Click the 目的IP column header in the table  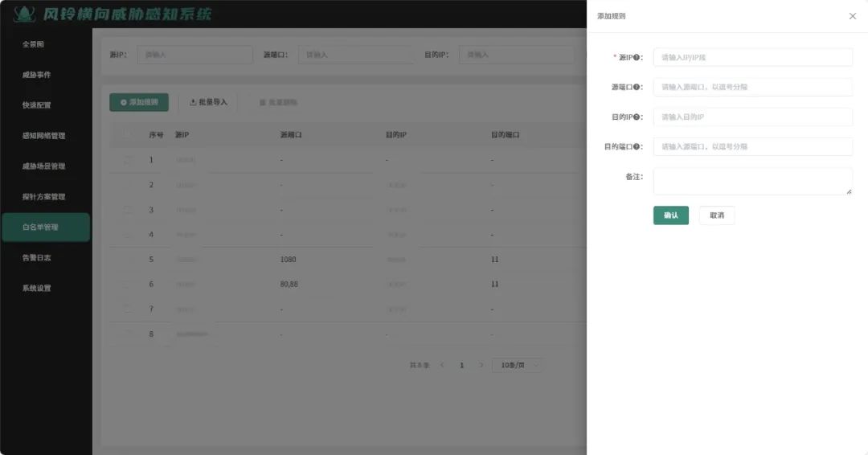(x=396, y=135)
